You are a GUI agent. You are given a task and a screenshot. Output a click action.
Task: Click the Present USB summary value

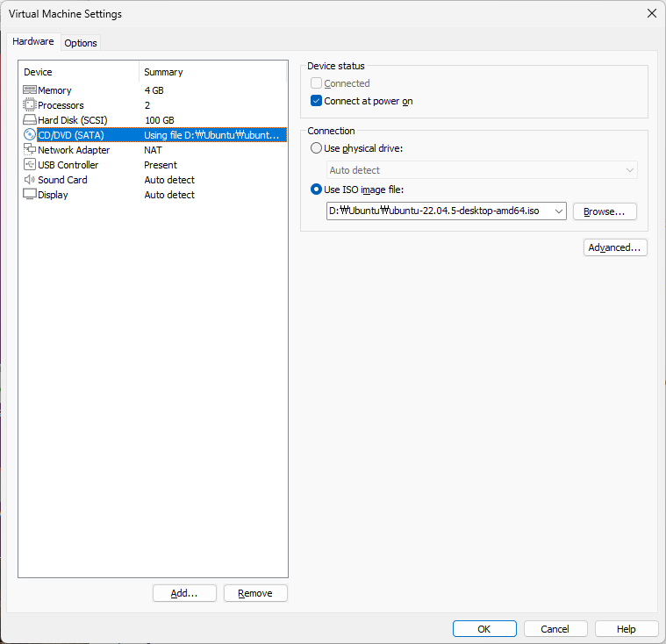(161, 165)
